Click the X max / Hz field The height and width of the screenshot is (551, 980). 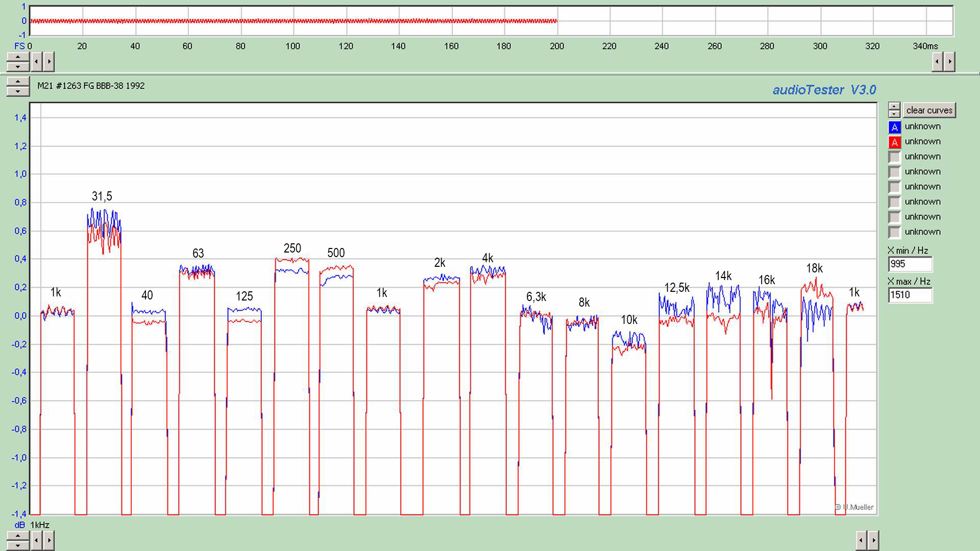(910, 295)
